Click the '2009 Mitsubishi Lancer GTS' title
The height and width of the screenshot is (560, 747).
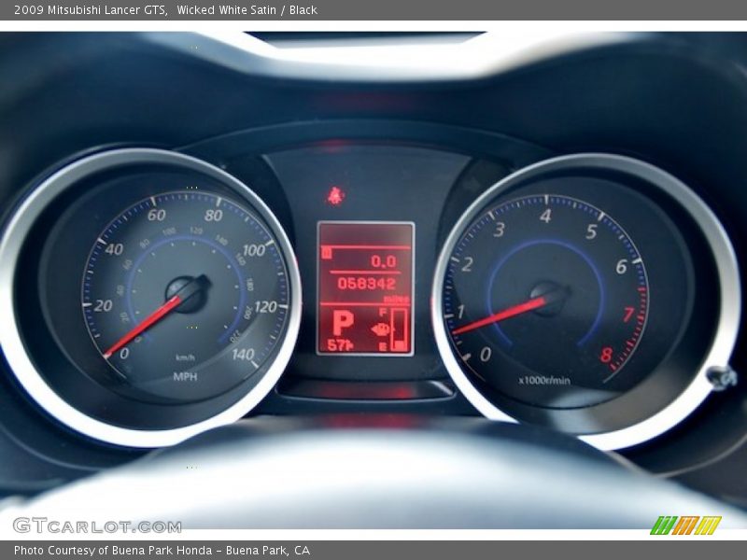[x=91, y=10]
